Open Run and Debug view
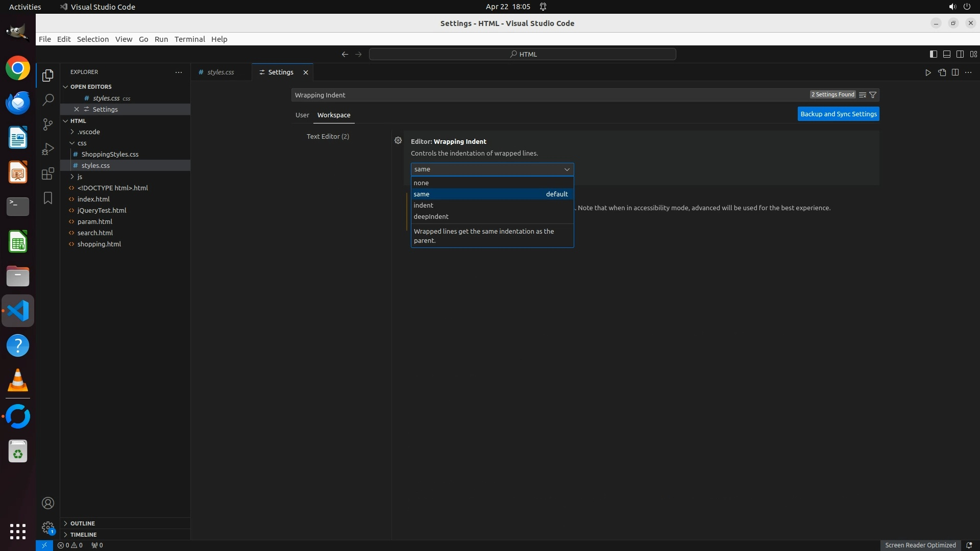980x551 pixels. pos(48,149)
